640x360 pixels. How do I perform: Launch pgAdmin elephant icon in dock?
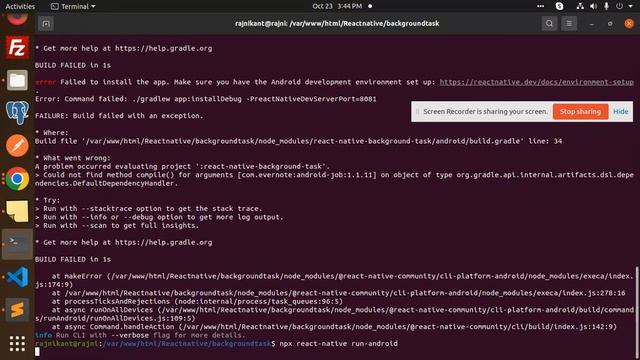click(x=17, y=113)
